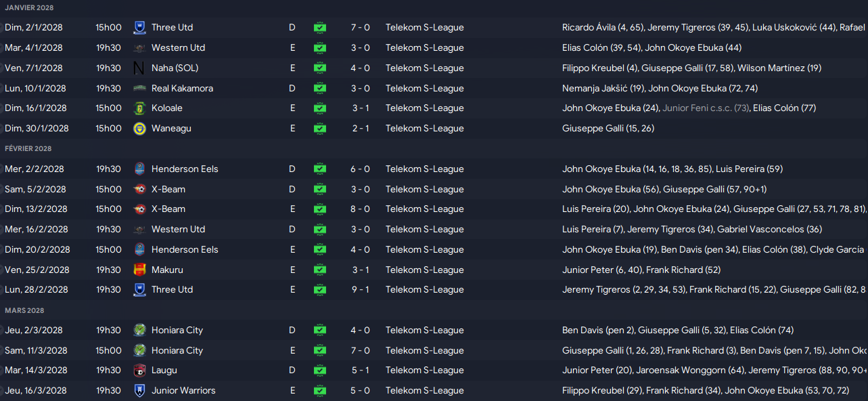Image resolution: width=868 pixels, height=401 pixels.
Task: Click the green result icon for Laugu match
Action: [320, 371]
